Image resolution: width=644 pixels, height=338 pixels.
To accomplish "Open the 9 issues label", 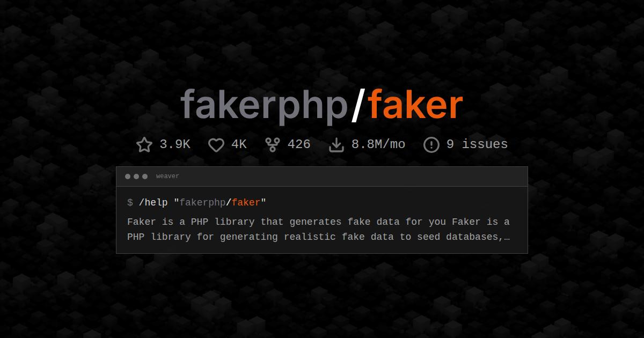I will (x=477, y=144).
